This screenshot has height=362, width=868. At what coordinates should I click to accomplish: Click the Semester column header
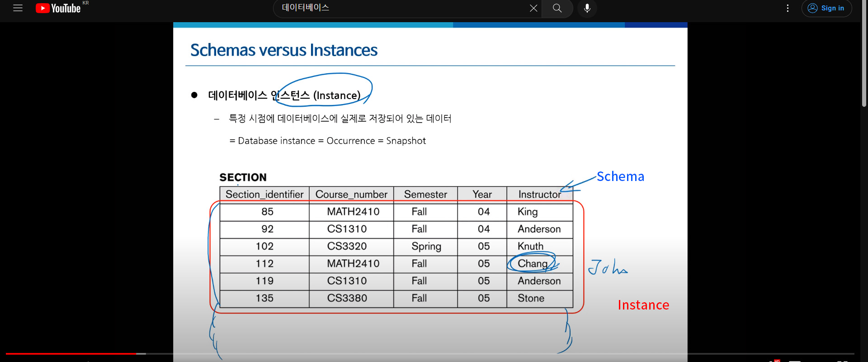click(x=425, y=195)
